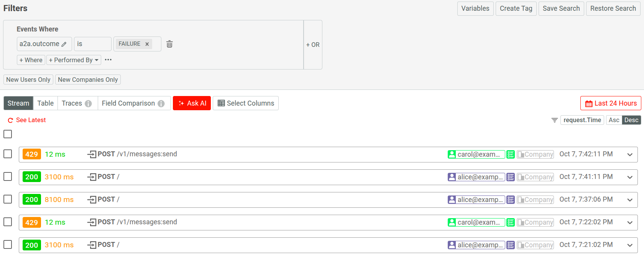Image resolution: width=644 pixels, height=260 pixels.
Task: Set sort order to Desc
Action: (x=631, y=120)
